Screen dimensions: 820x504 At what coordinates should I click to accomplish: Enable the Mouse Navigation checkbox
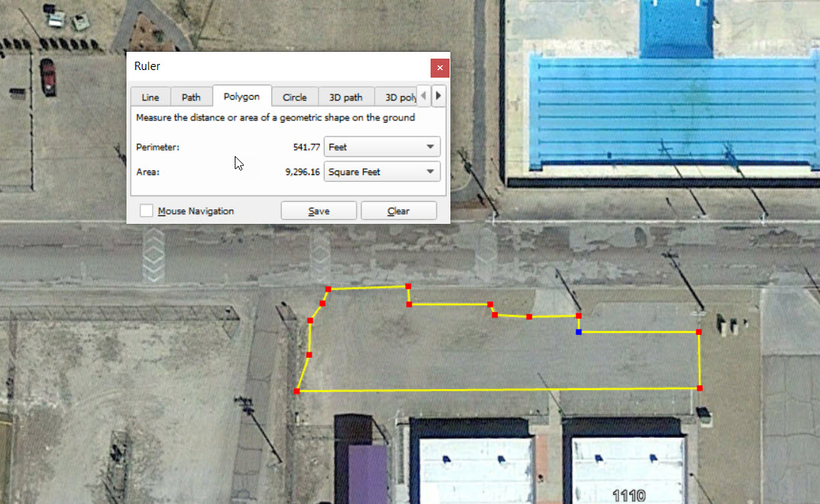pos(147,211)
